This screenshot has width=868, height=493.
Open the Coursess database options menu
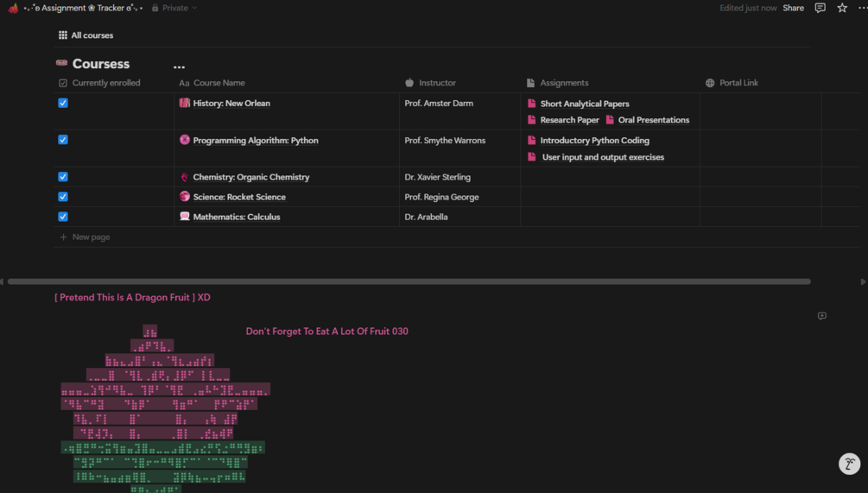tap(179, 66)
